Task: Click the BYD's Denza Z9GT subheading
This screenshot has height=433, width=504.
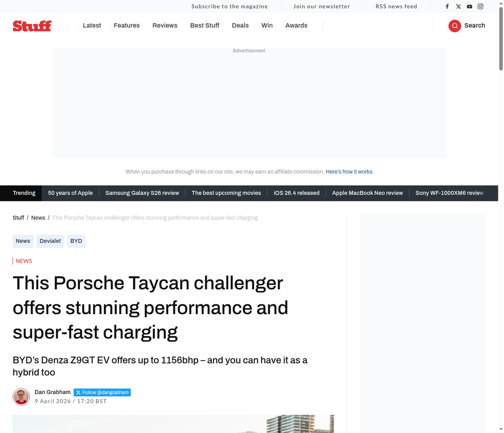Action: [x=160, y=366]
